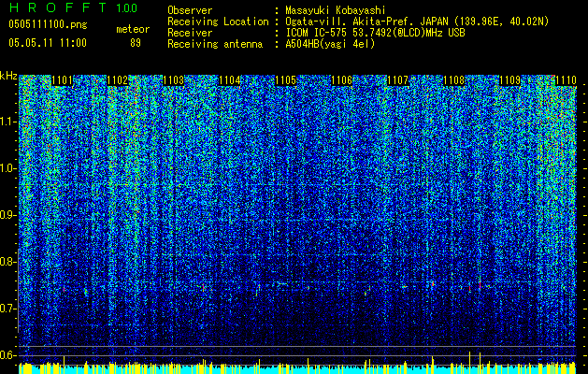Click the 1103 time marker

pos(174,80)
